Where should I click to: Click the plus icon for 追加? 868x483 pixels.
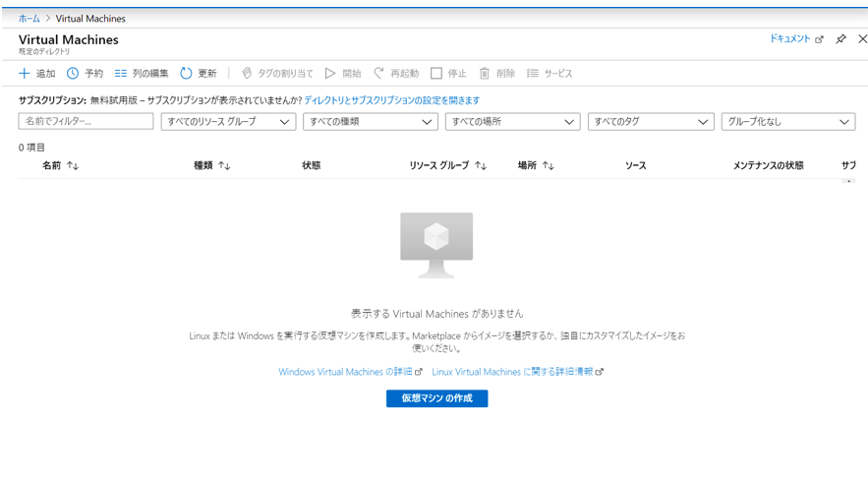(24, 73)
